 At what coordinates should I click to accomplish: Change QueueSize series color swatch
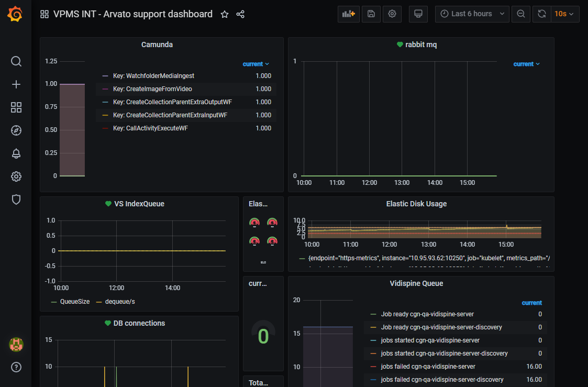point(54,302)
